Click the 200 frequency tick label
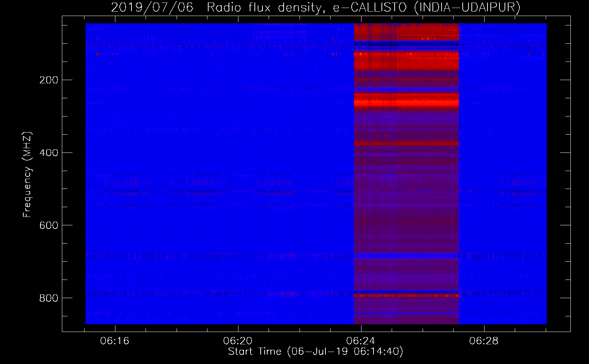This screenshot has width=589, height=364. (48, 80)
